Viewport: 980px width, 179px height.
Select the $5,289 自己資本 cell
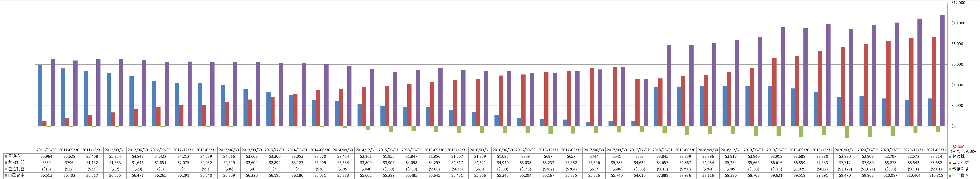389,176
